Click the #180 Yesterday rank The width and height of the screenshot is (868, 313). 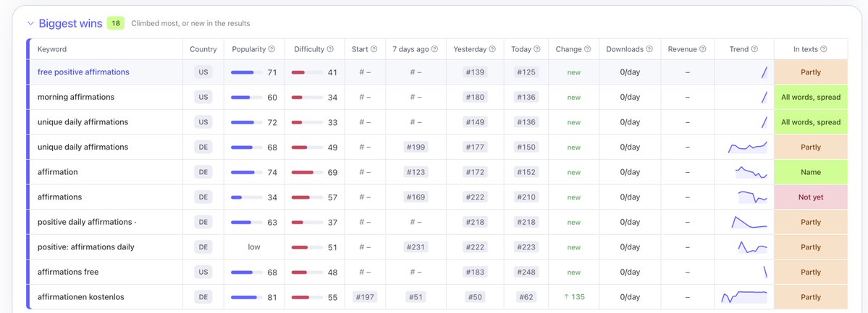pyautogui.click(x=475, y=97)
